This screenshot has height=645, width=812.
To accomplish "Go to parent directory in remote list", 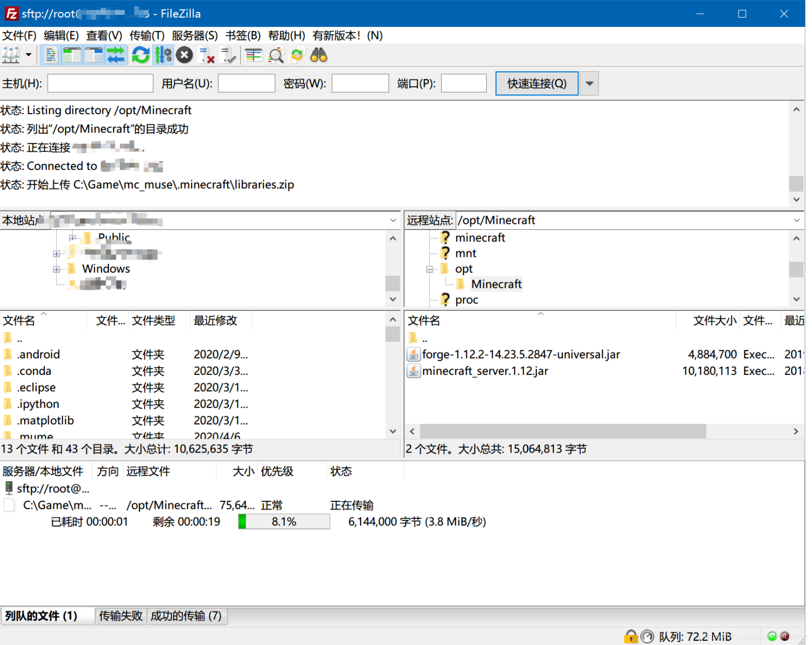I will [x=418, y=338].
